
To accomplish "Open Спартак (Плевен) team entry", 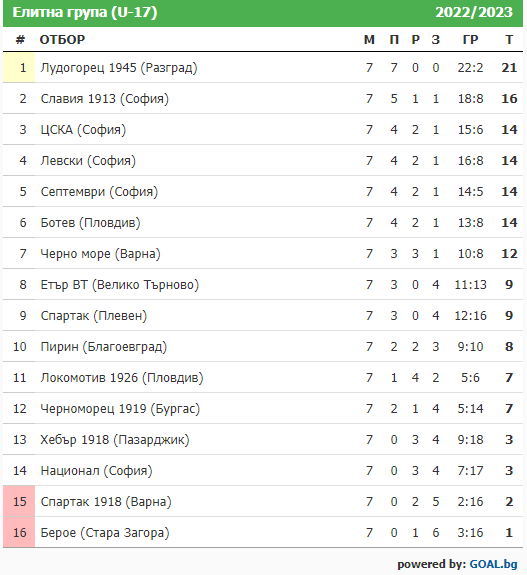I will 94,316.
